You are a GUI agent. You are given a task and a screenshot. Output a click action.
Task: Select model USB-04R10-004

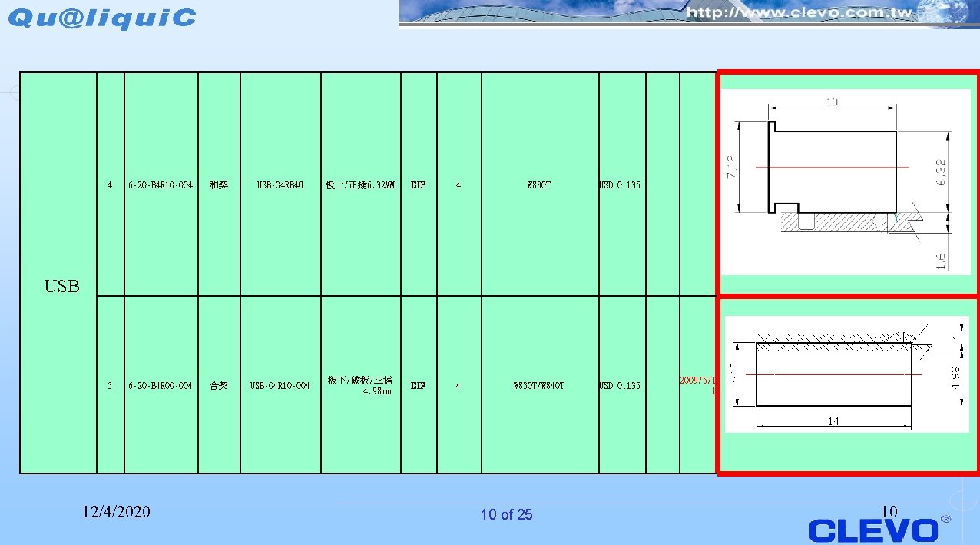point(280,385)
